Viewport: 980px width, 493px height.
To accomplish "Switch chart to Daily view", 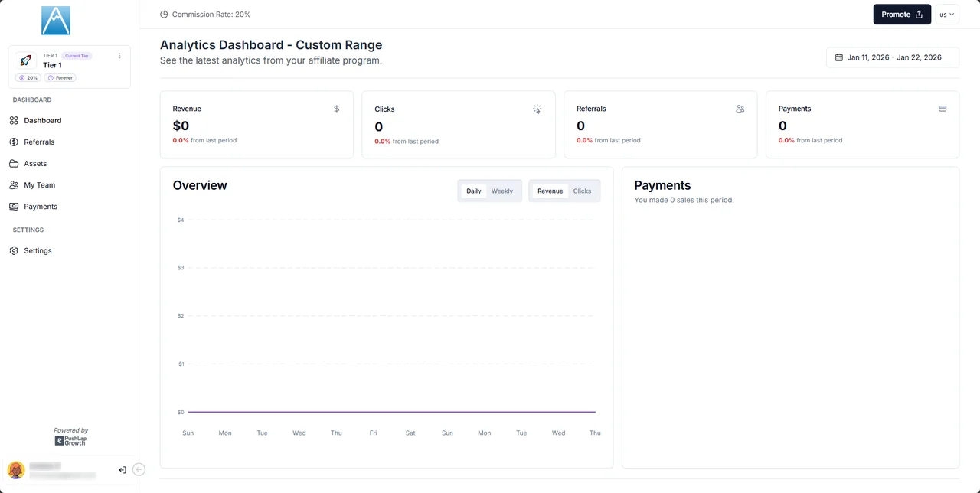I will pos(474,191).
